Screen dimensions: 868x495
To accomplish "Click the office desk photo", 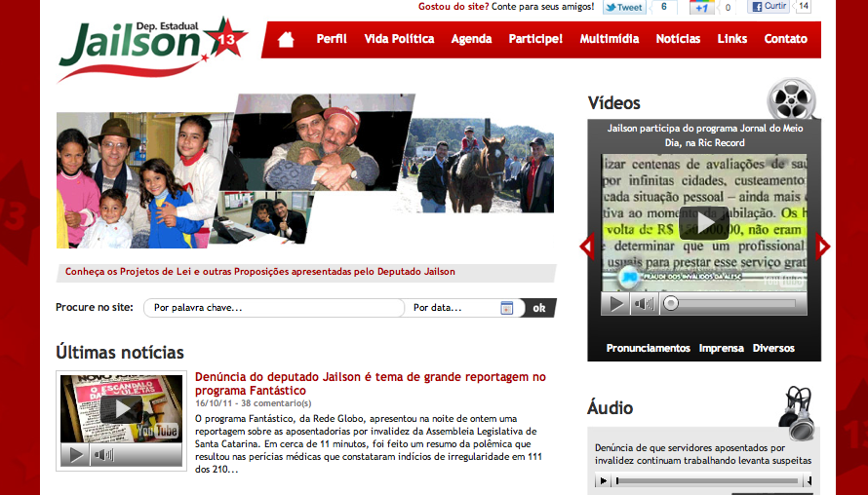I will 263,217.
